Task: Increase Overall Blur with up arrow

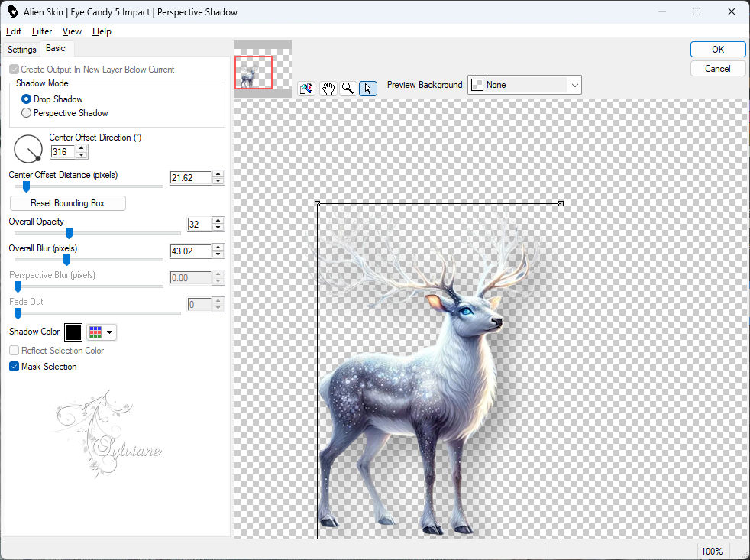Action: click(x=218, y=248)
